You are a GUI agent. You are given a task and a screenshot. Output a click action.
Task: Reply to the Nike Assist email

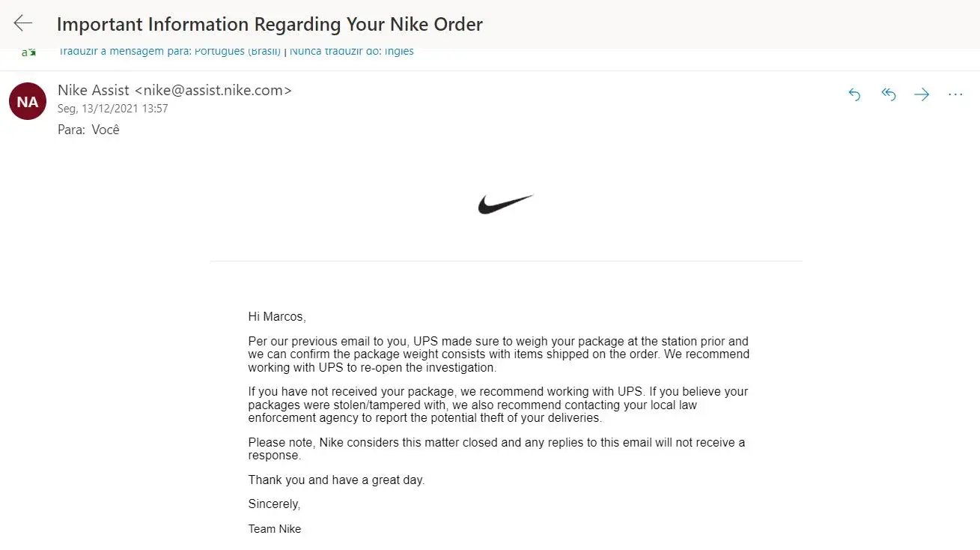tap(854, 94)
